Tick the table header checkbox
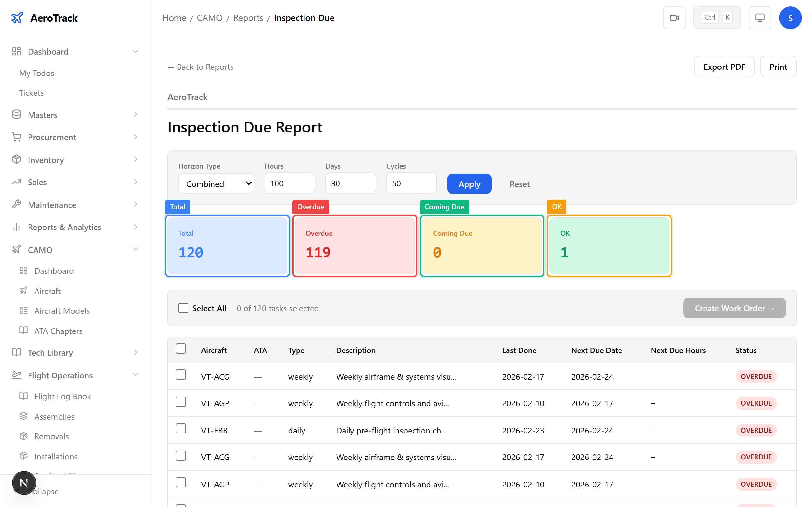 181,349
